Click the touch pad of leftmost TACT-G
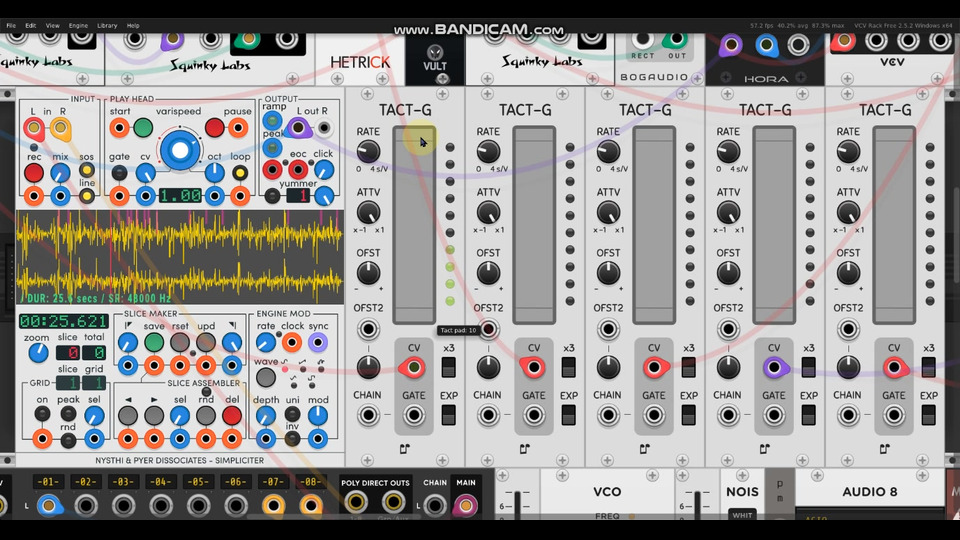The width and height of the screenshot is (960, 540). click(x=414, y=225)
